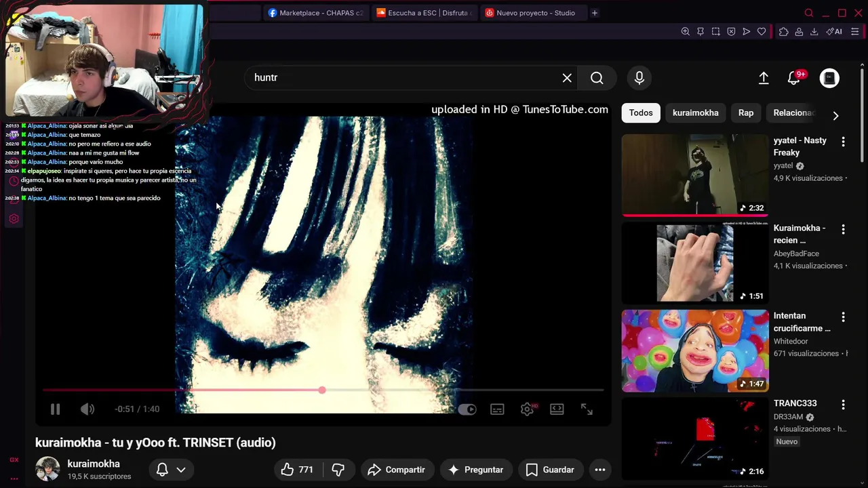Click the snapshot capture icon in toolbar
This screenshot has height=488, width=868.
(x=716, y=32)
